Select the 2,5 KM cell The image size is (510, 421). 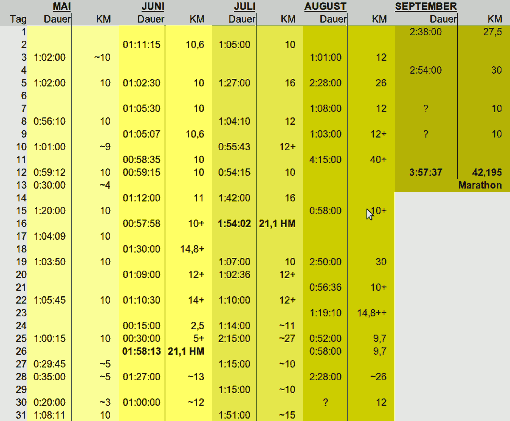tap(197, 326)
